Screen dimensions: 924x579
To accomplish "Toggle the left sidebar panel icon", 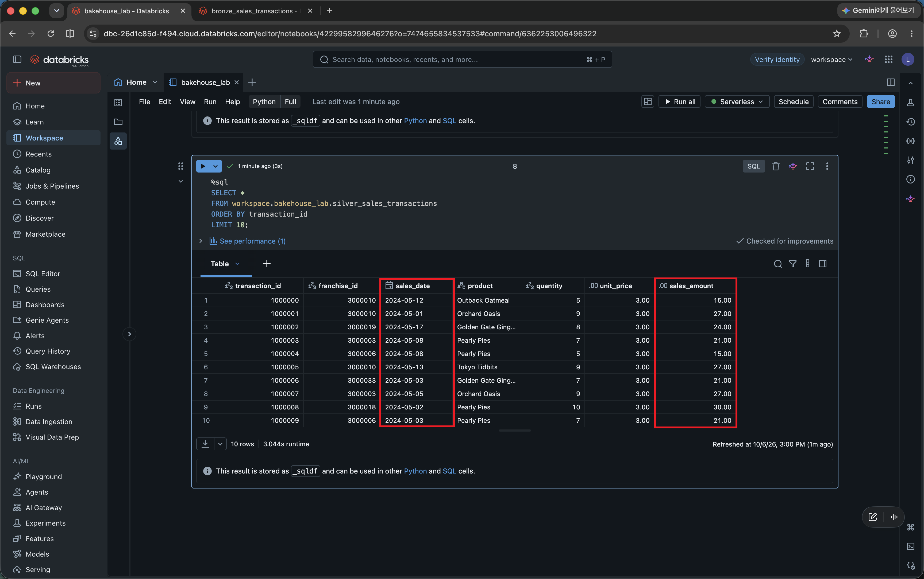I will 17,59.
